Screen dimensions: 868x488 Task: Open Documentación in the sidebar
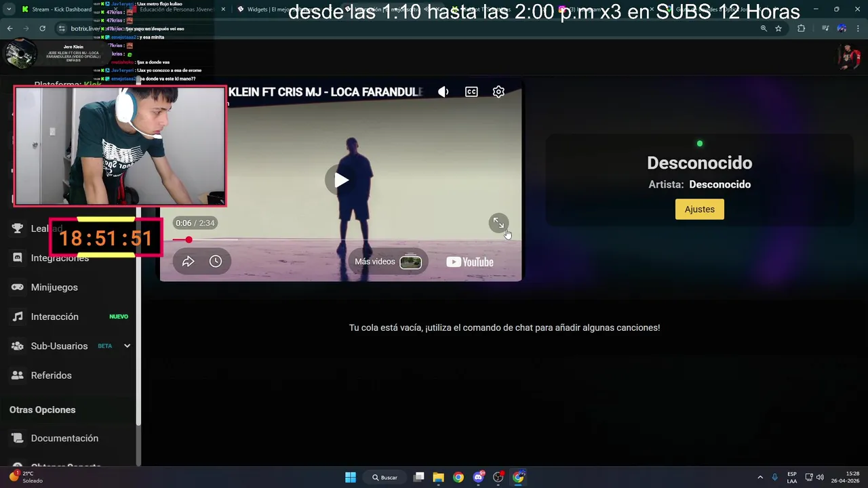(64, 439)
